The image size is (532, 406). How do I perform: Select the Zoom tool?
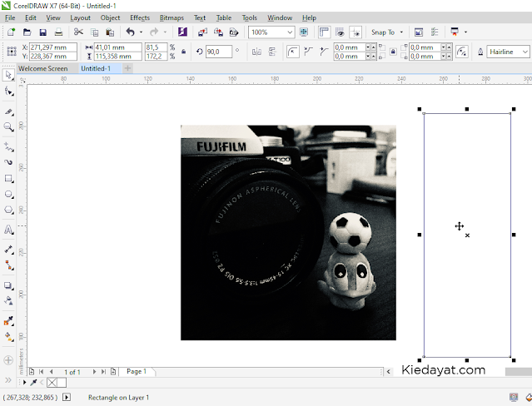8,126
